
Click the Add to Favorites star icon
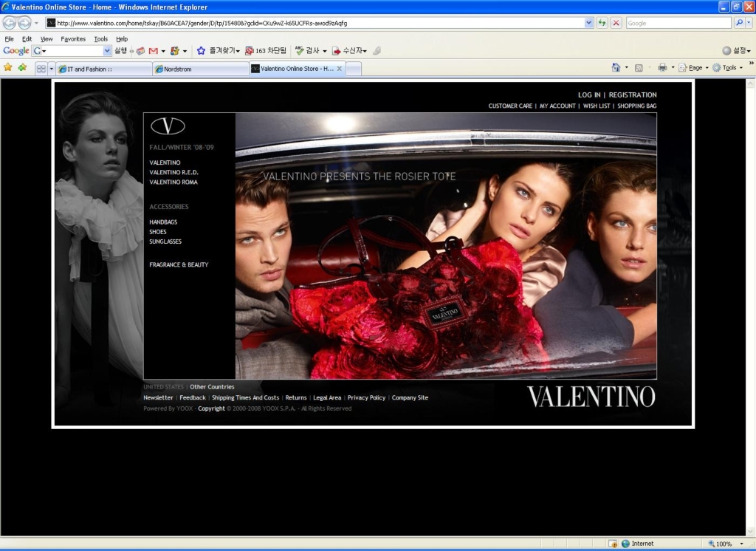click(x=22, y=67)
